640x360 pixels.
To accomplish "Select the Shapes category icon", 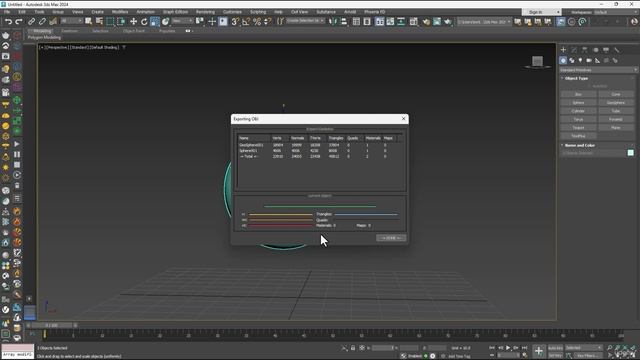I will pos(572,60).
